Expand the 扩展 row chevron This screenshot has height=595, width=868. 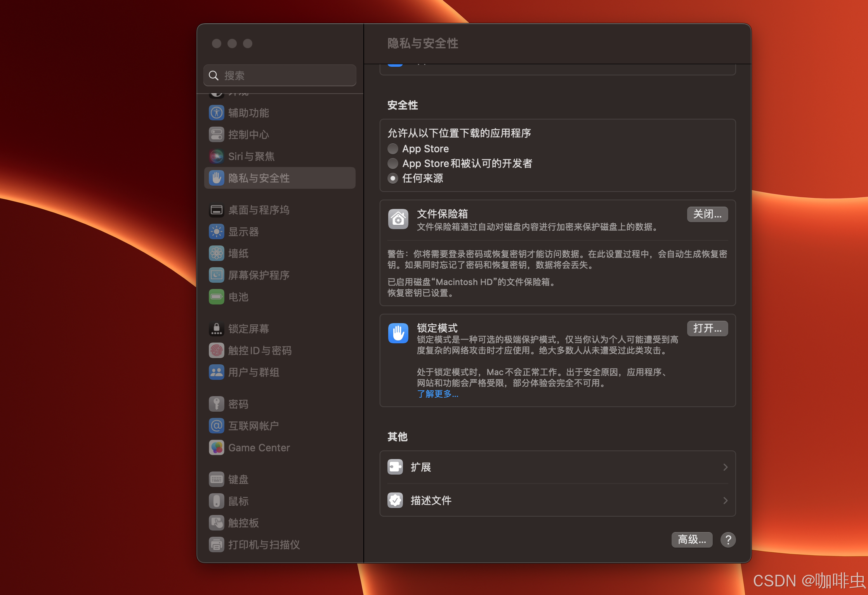pyautogui.click(x=725, y=467)
